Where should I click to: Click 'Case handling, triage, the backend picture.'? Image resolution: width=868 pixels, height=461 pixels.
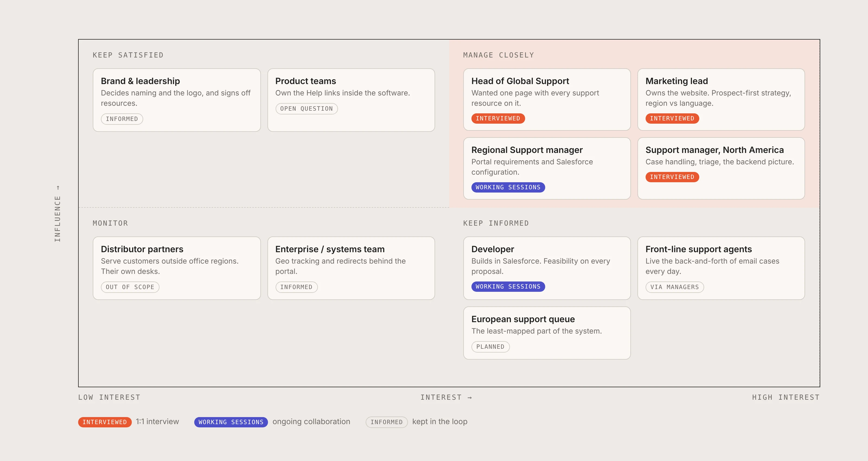(720, 162)
